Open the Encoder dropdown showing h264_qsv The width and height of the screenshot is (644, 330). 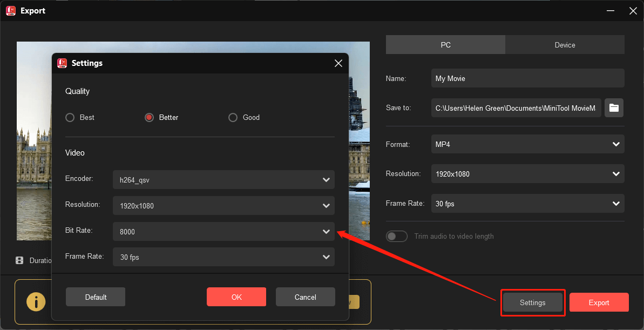coord(223,180)
